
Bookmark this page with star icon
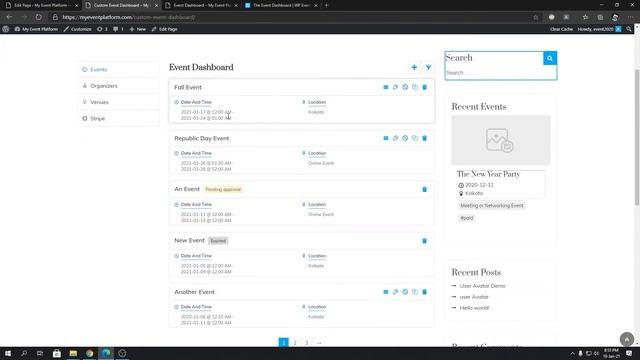(536, 17)
